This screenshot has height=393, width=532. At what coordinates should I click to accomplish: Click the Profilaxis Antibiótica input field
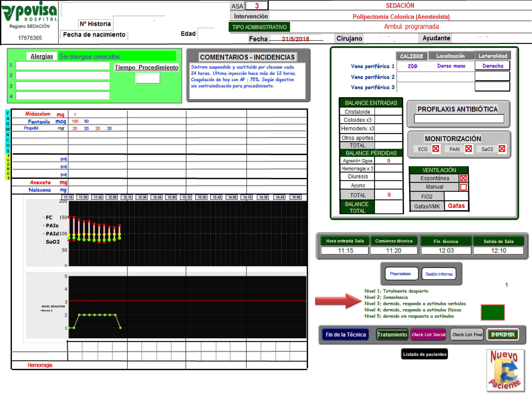[459, 119]
